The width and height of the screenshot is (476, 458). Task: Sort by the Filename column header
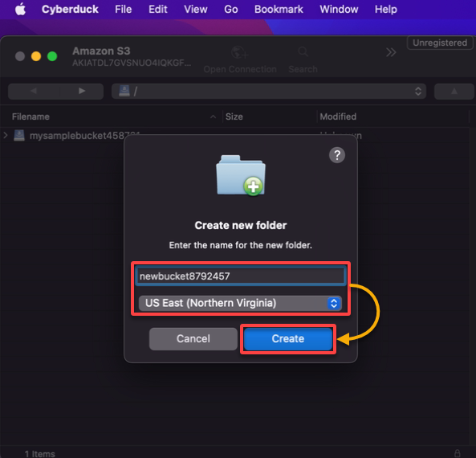click(x=31, y=117)
